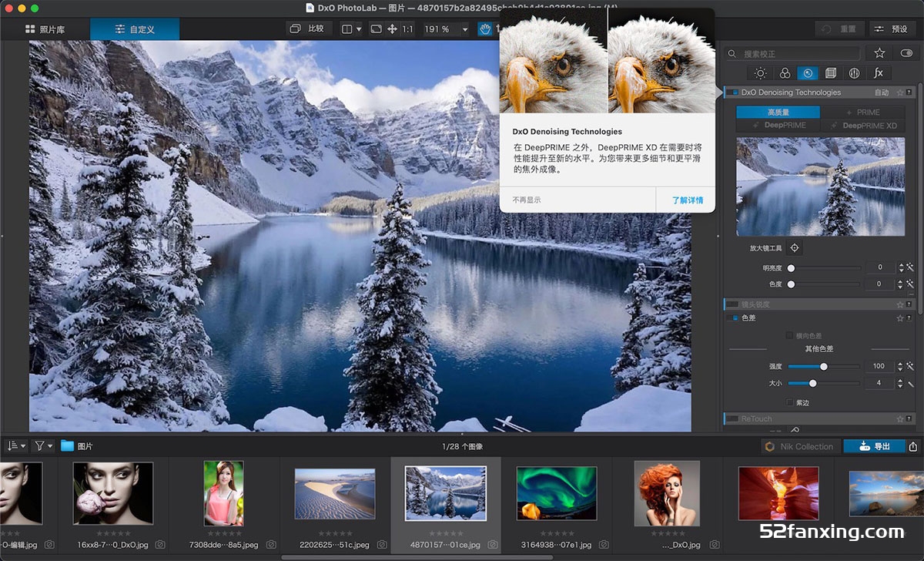Click magic wand for 色度 chrominance
The image size is (924, 561).
click(910, 284)
